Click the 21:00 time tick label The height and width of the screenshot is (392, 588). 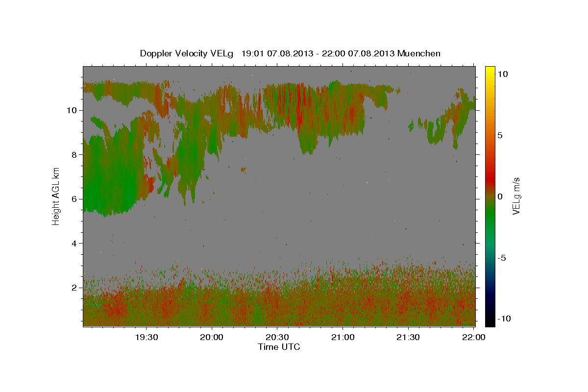pyautogui.click(x=343, y=337)
